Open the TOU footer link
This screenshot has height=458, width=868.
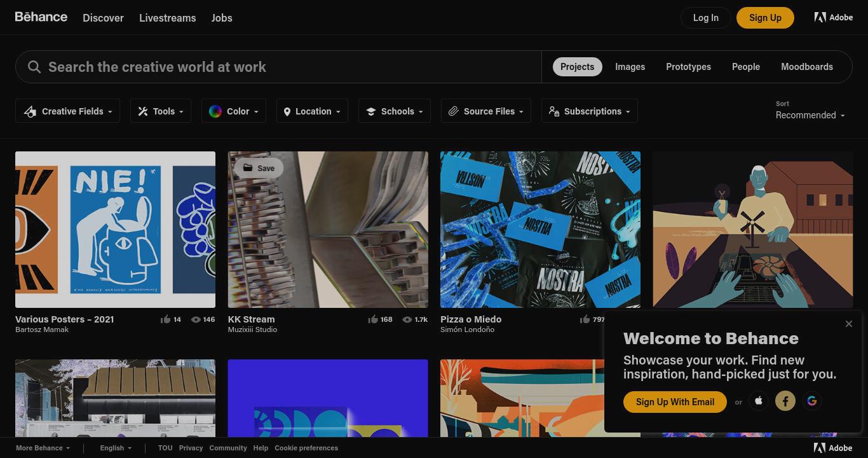pyautogui.click(x=165, y=448)
